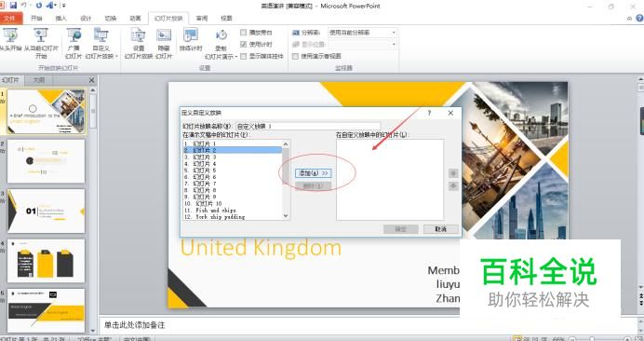Open Record Slide Show (录制幻灯片演示) dropdown

coord(221,45)
